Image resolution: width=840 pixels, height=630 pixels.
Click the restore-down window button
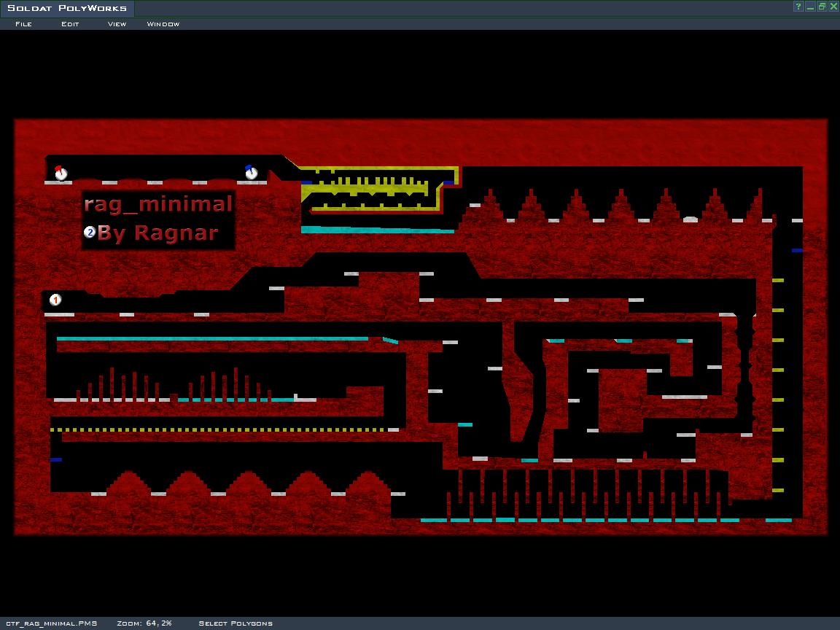822,7
